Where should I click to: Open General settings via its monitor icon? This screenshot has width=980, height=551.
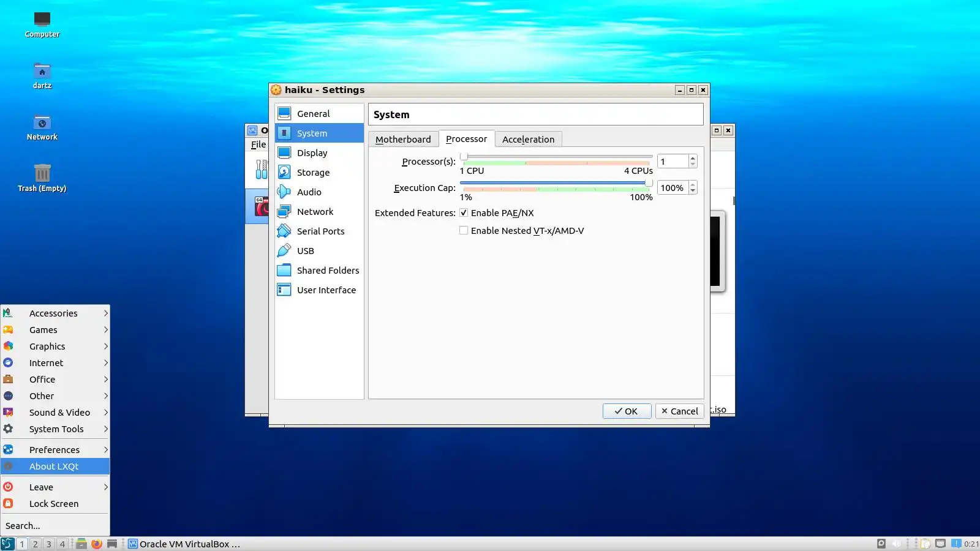tap(284, 113)
